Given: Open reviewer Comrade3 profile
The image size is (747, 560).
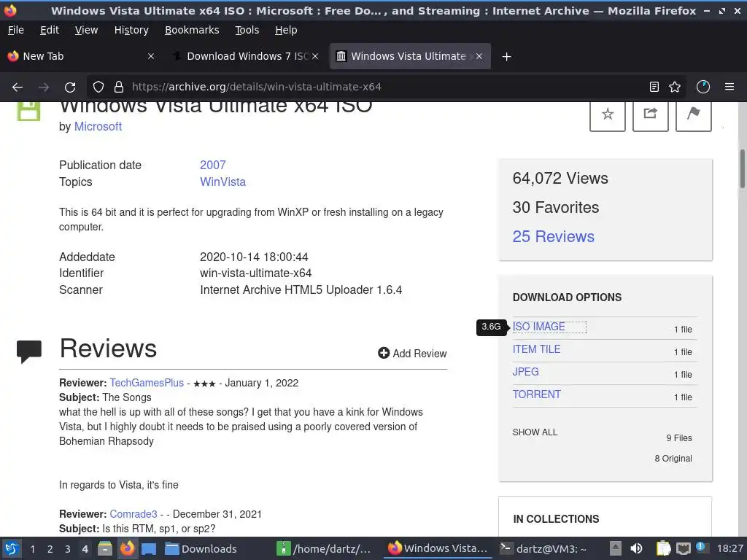Looking at the screenshot, I should 133,514.
